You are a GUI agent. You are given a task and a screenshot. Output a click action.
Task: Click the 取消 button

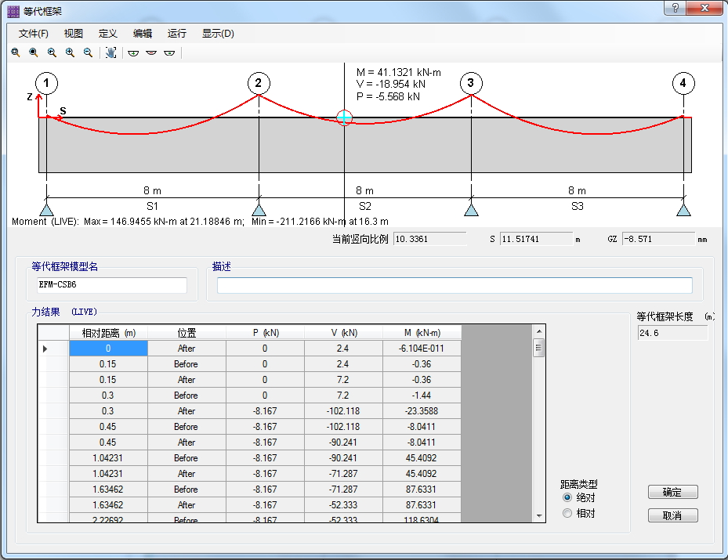[672, 515]
